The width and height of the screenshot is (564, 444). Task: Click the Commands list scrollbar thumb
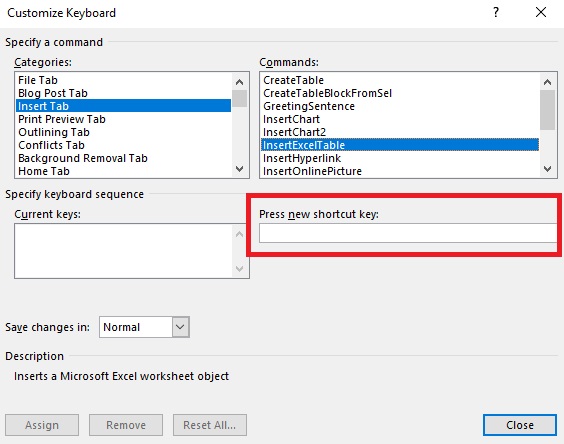(547, 110)
